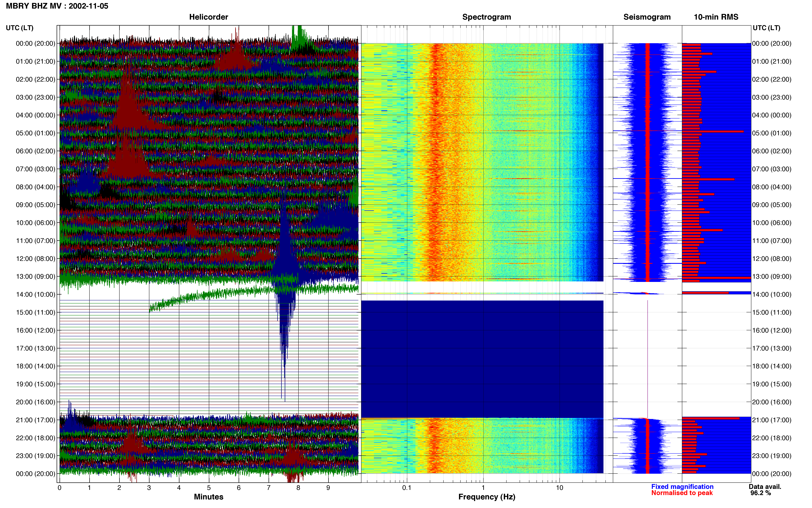Click the '96.2 %' availability value
This screenshot has height=508, width=812.
point(761,493)
